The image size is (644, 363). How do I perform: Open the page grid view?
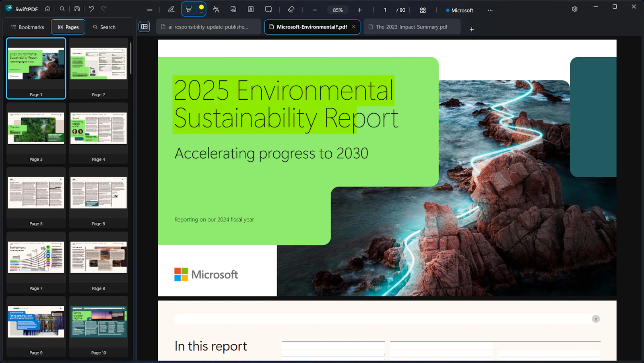point(423,10)
